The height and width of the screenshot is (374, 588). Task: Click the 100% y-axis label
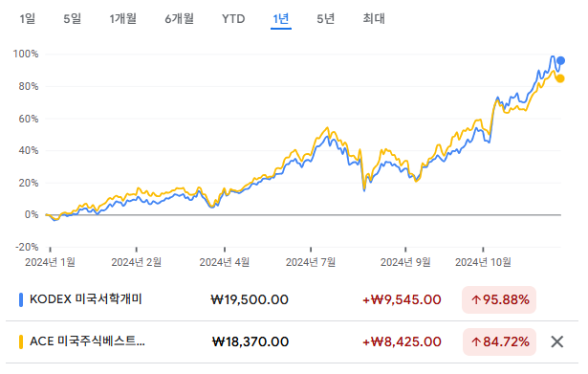coord(26,54)
